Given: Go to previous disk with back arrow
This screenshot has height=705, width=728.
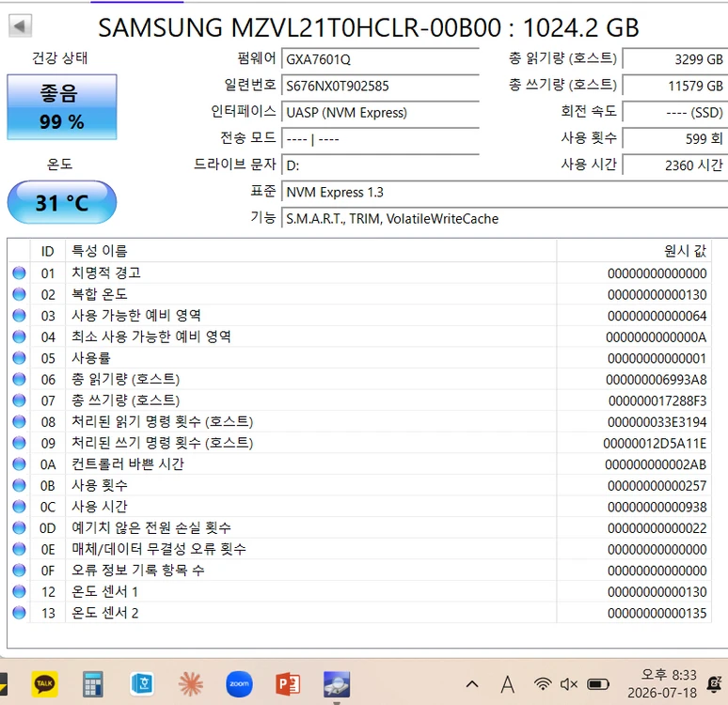Looking at the screenshot, I should [20, 26].
